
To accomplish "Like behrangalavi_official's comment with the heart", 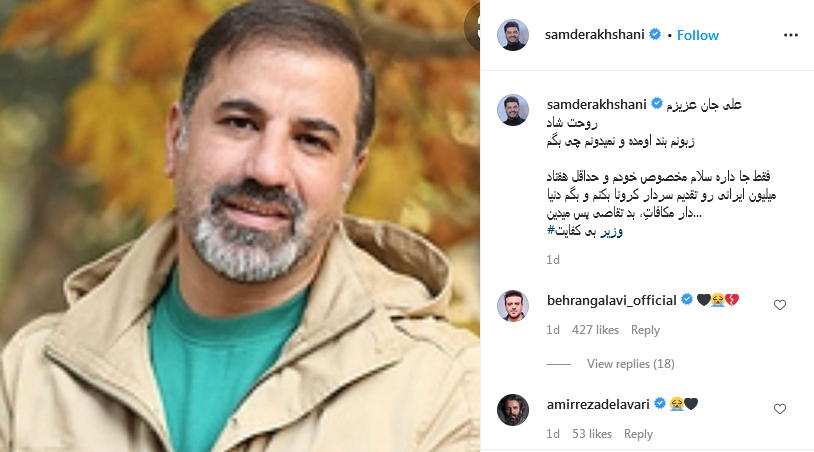I will coord(780,305).
